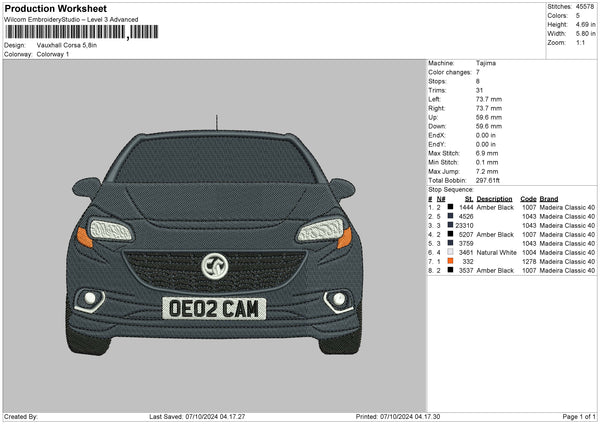The width and height of the screenshot is (600, 424).
Task: Click the Up label in machine stats
Action: pyautogui.click(x=433, y=117)
